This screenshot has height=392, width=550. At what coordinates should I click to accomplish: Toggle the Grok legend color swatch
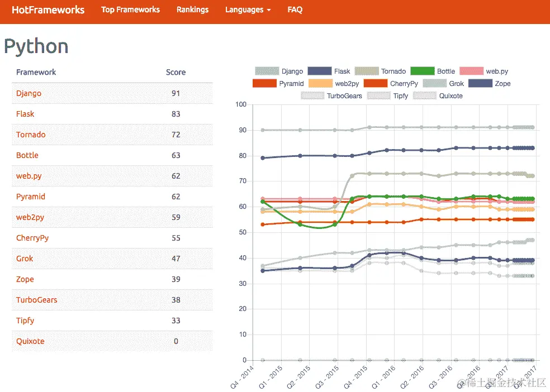click(435, 83)
